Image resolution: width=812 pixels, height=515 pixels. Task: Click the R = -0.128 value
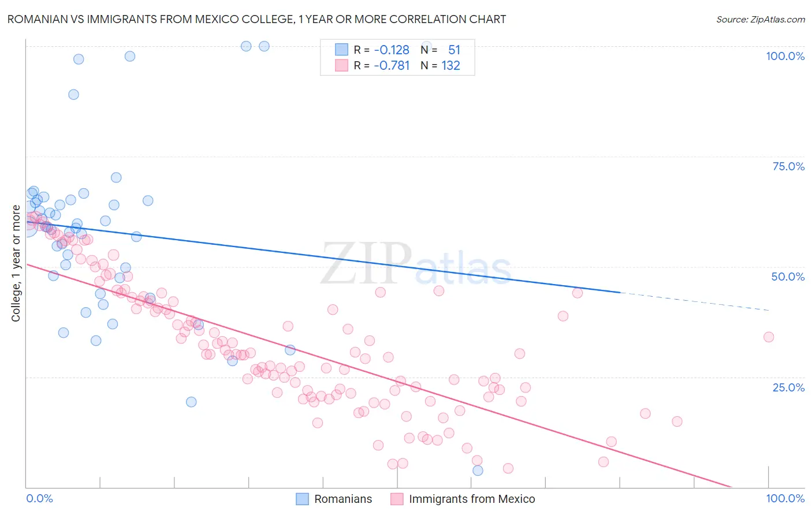[382, 50]
